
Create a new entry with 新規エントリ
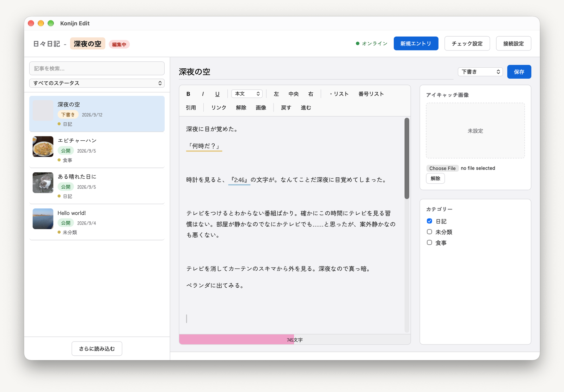(x=416, y=43)
